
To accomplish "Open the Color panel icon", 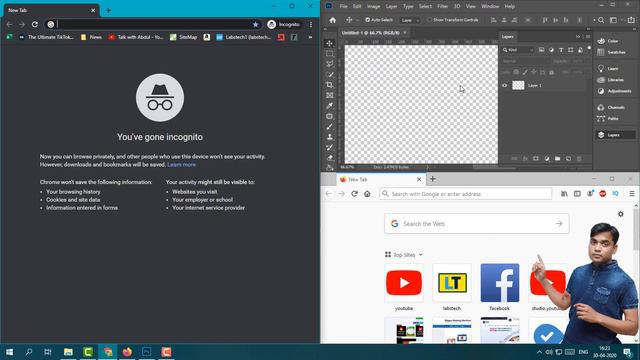I will [601, 41].
